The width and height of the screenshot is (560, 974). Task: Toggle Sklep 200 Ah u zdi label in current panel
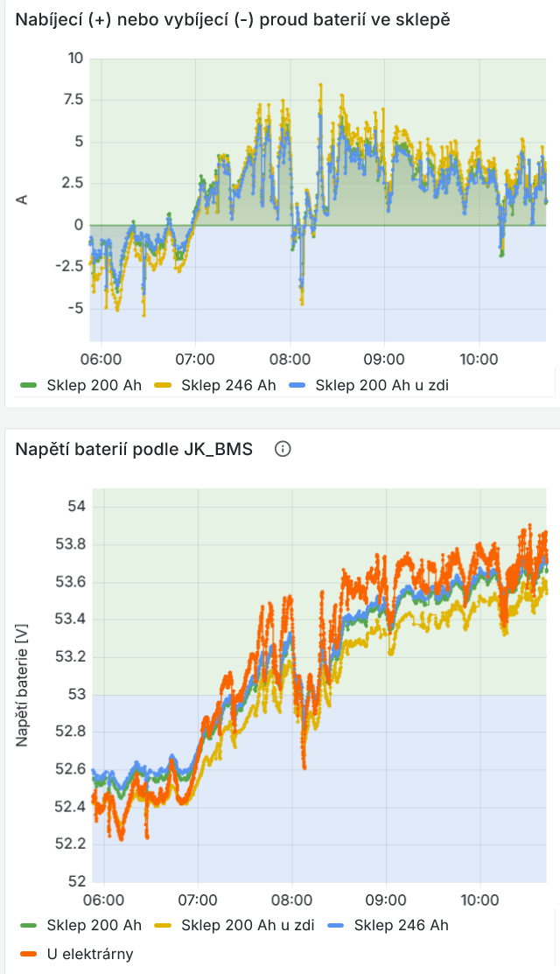[x=382, y=385]
